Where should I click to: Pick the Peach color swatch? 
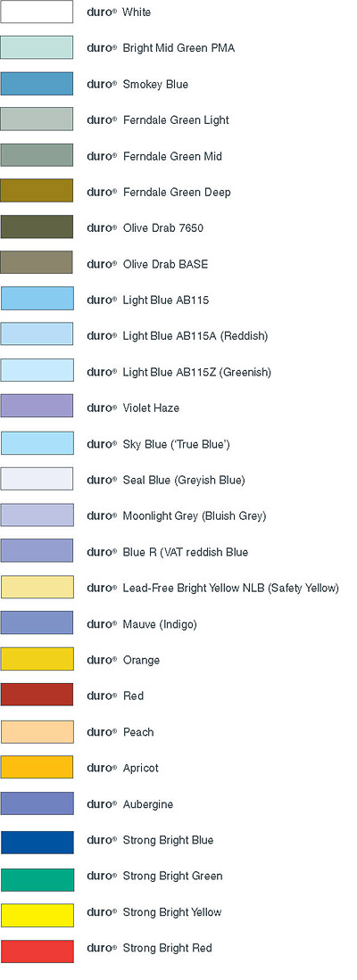tap(37, 732)
